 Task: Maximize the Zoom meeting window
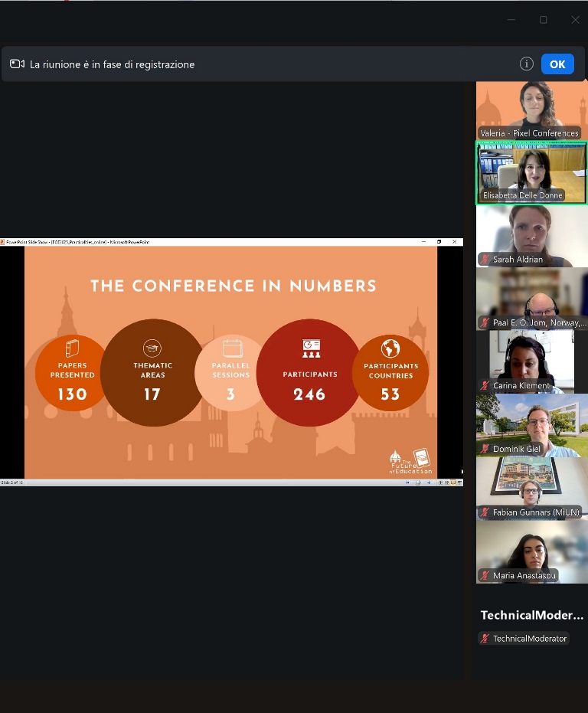(543, 20)
